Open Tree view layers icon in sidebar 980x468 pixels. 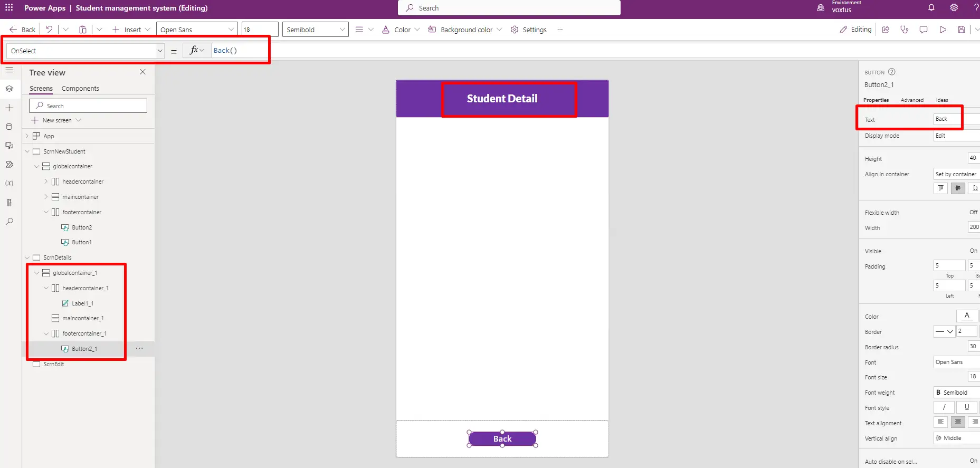point(9,89)
